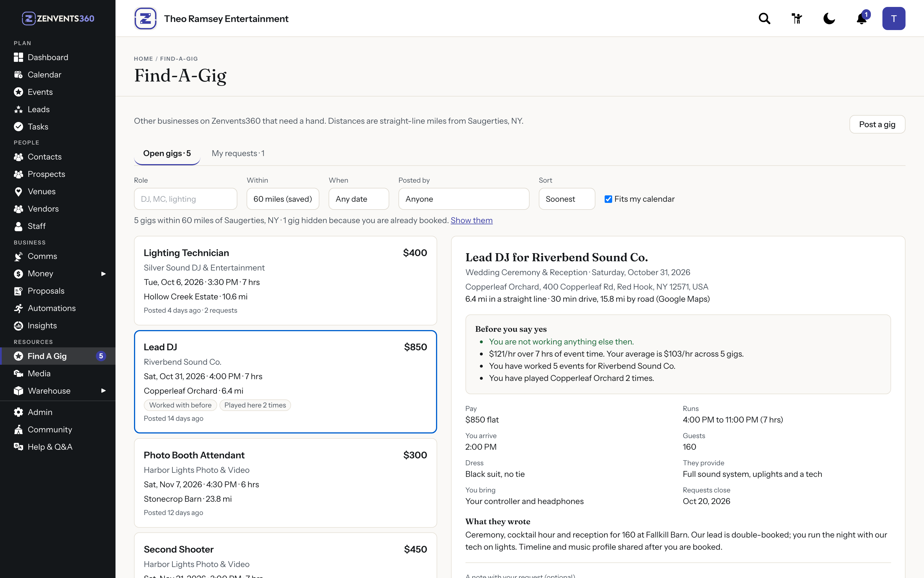
Task: Open Tasks in the sidebar
Action: [x=58, y=127]
